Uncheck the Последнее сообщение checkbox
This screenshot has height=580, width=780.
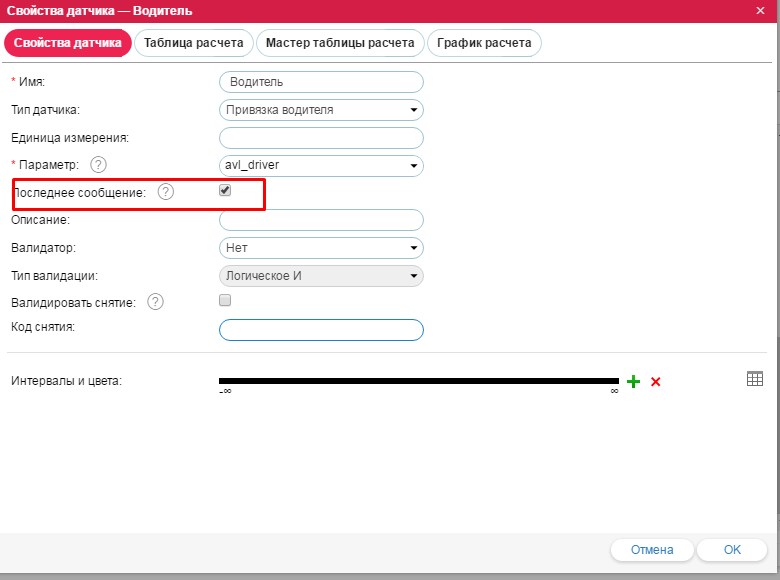(225, 191)
